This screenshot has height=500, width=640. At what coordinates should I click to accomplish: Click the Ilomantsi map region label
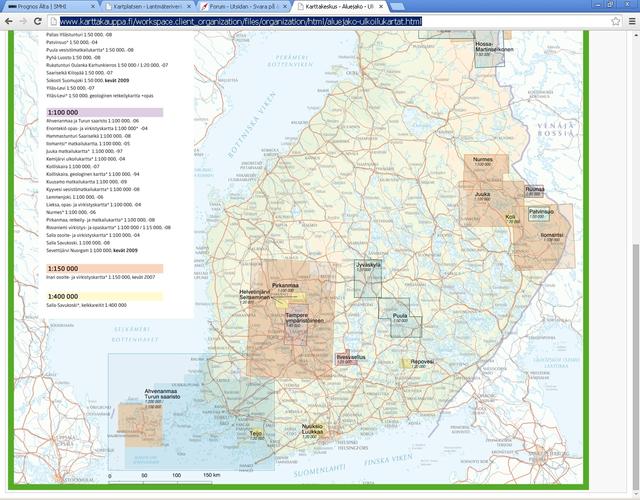[552, 235]
